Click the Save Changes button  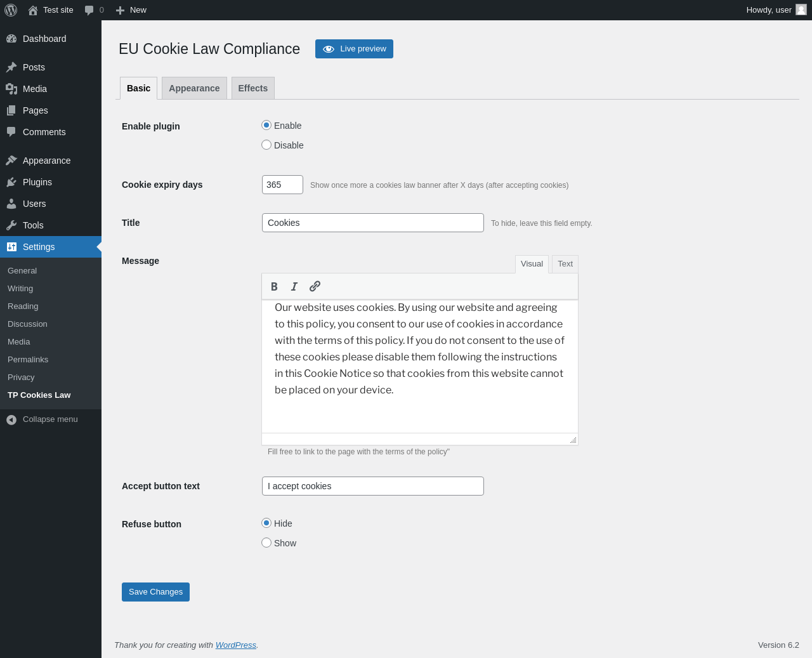[x=155, y=592]
